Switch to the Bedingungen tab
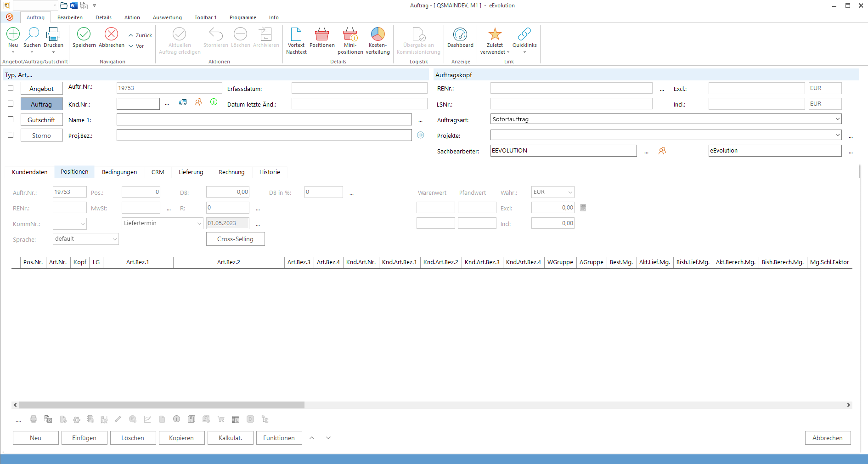This screenshot has width=868, height=464. 119,172
